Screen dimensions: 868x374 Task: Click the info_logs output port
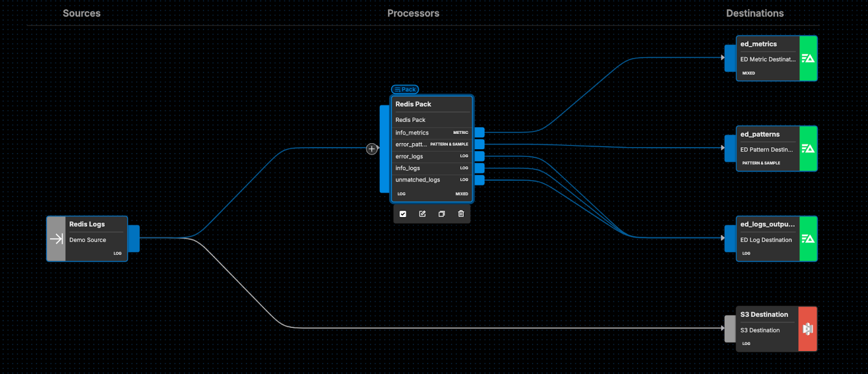480,168
